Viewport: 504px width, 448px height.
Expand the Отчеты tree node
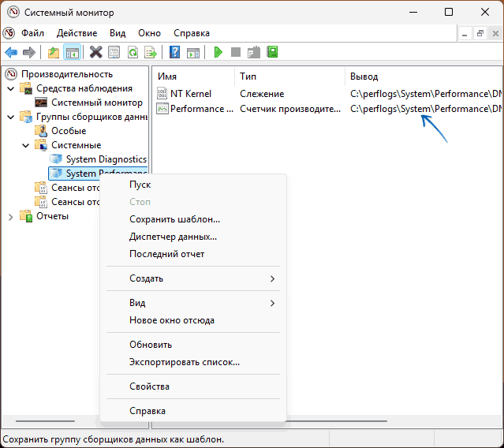[11, 217]
